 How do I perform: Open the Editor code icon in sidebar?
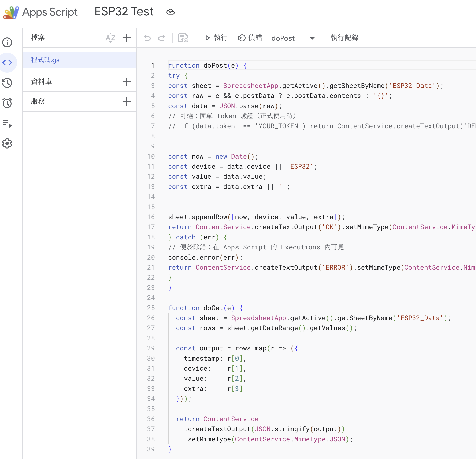pos(7,63)
